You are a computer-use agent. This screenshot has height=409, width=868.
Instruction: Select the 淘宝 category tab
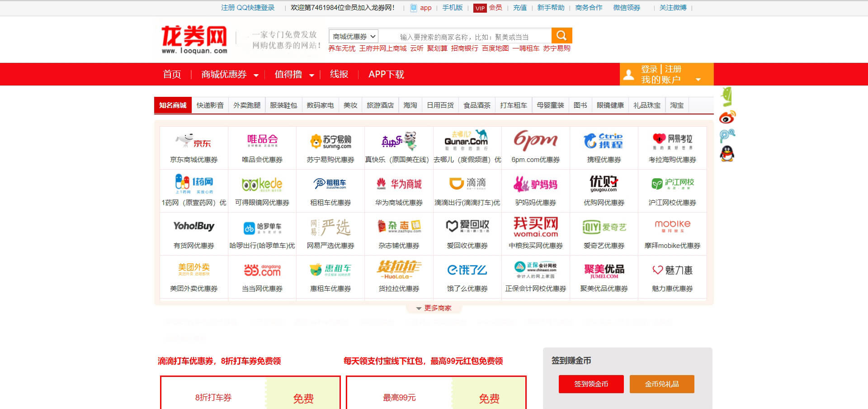tap(677, 105)
